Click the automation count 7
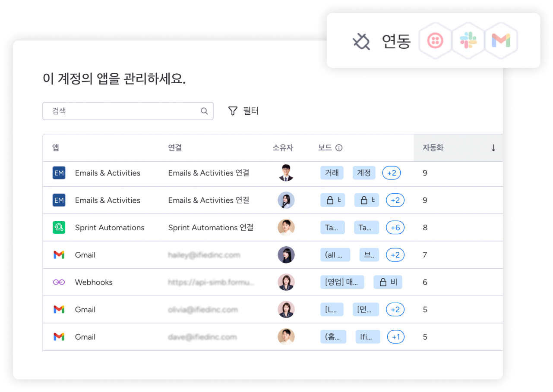This screenshot has width=553, height=392. point(425,255)
